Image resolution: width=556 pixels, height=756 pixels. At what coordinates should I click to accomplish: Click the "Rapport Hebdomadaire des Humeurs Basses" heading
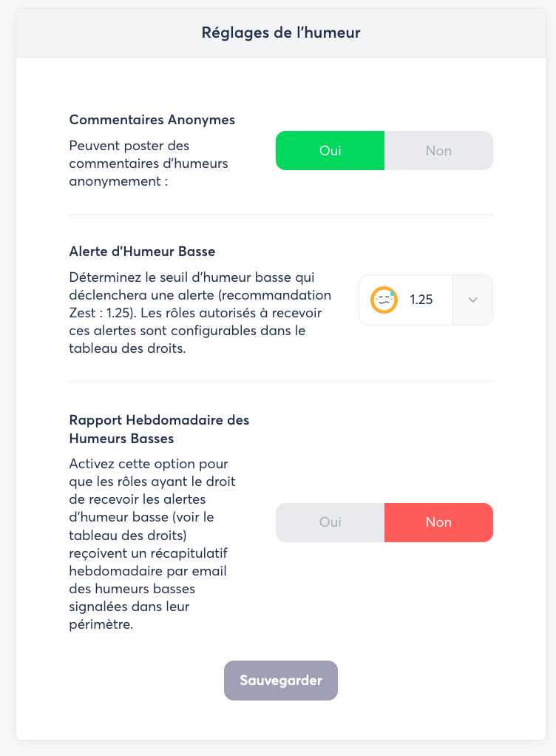coord(159,429)
